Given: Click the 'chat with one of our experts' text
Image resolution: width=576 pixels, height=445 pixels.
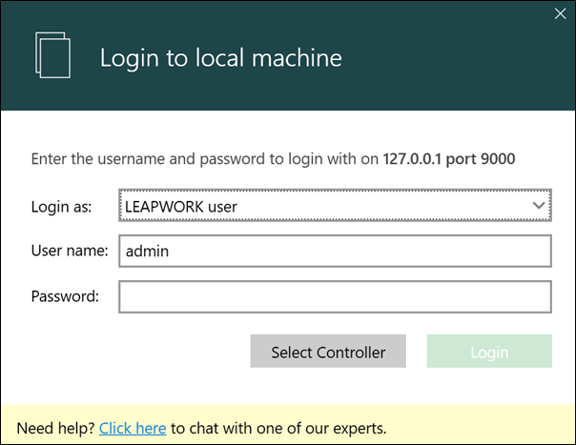Looking at the screenshot, I should click(x=287, y=428).
